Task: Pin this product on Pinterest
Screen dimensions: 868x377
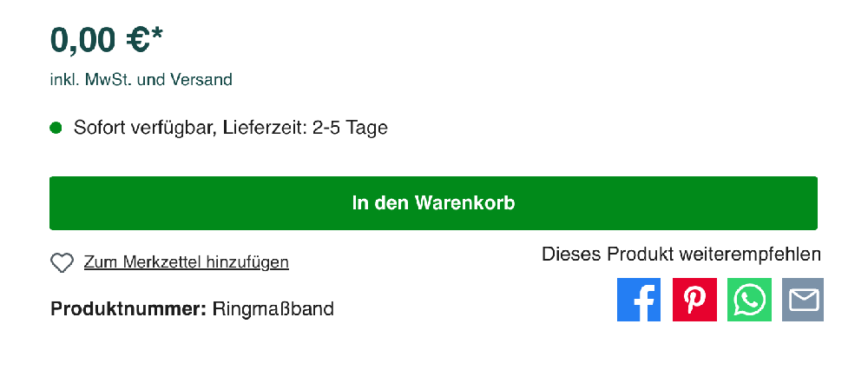Action: tap(694, 300)
